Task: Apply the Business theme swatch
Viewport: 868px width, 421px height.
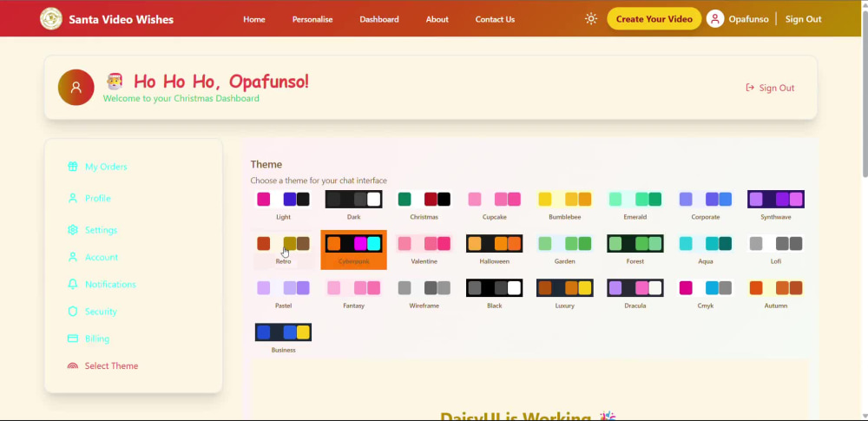Action: click(284, 332)
